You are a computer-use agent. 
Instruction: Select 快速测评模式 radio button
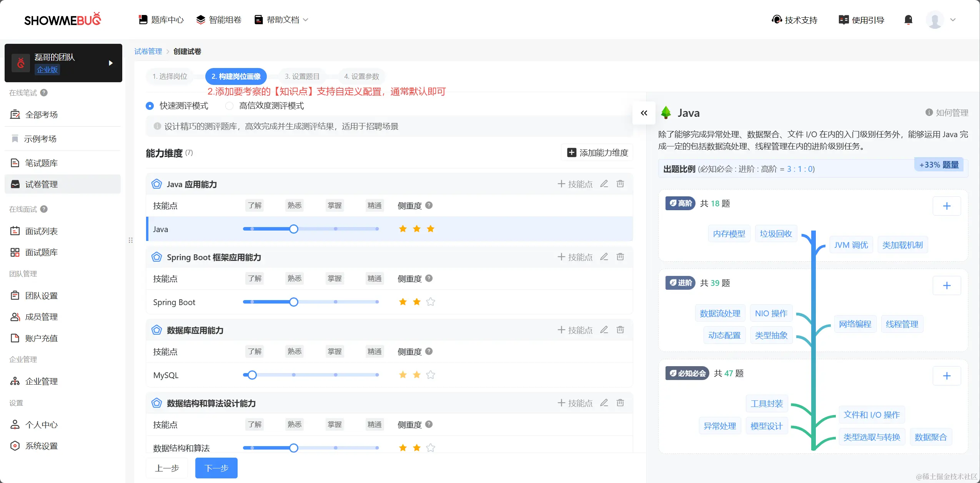tap(150, 106)
